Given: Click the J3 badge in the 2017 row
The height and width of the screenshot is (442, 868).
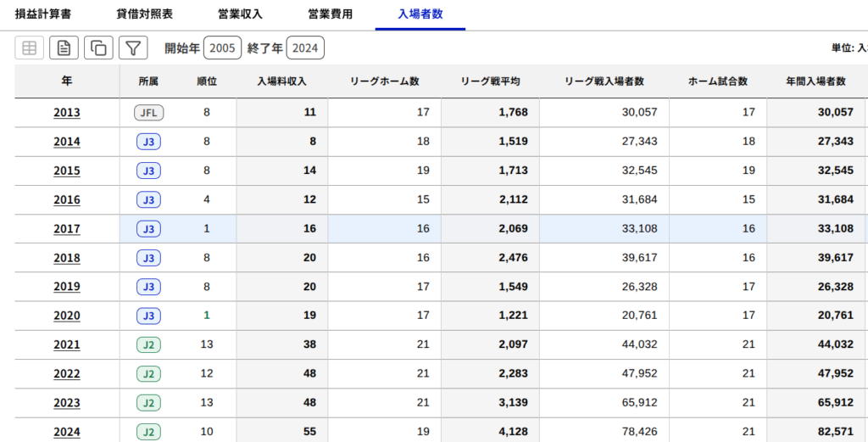Looking at the screenshot, I should [148, 228].
